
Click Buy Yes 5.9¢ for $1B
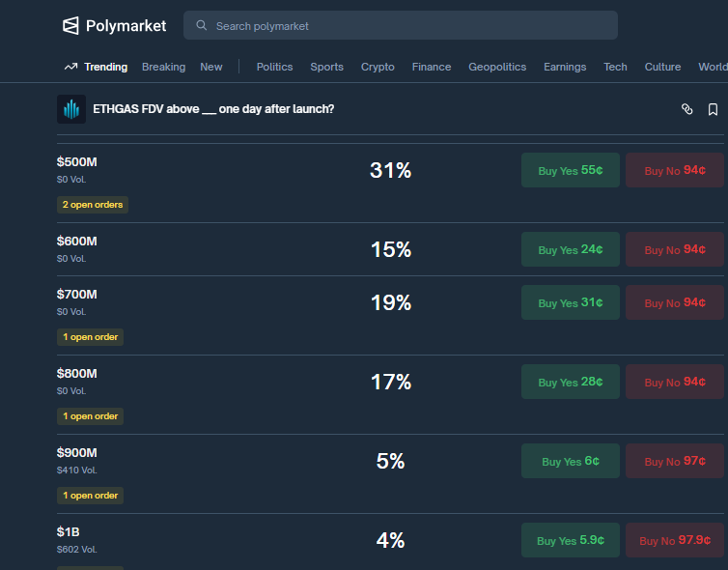tap(571, 540)
